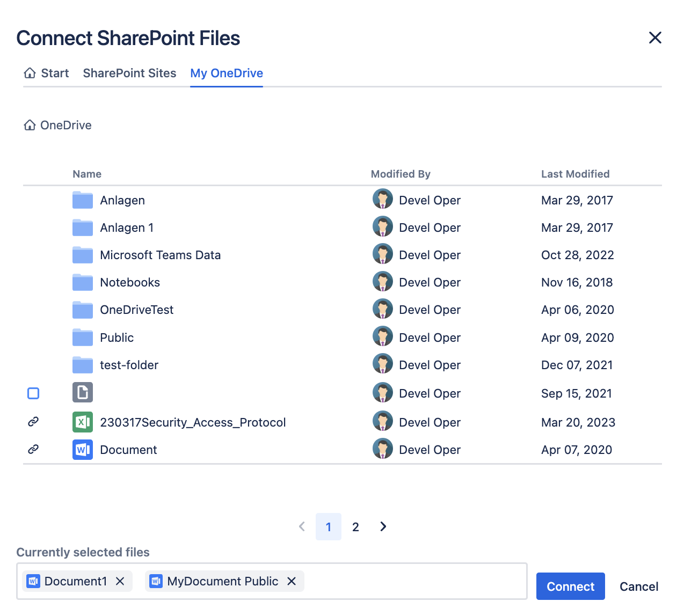
Task: Go to previous page using left chevron
Action: point(302,526)
